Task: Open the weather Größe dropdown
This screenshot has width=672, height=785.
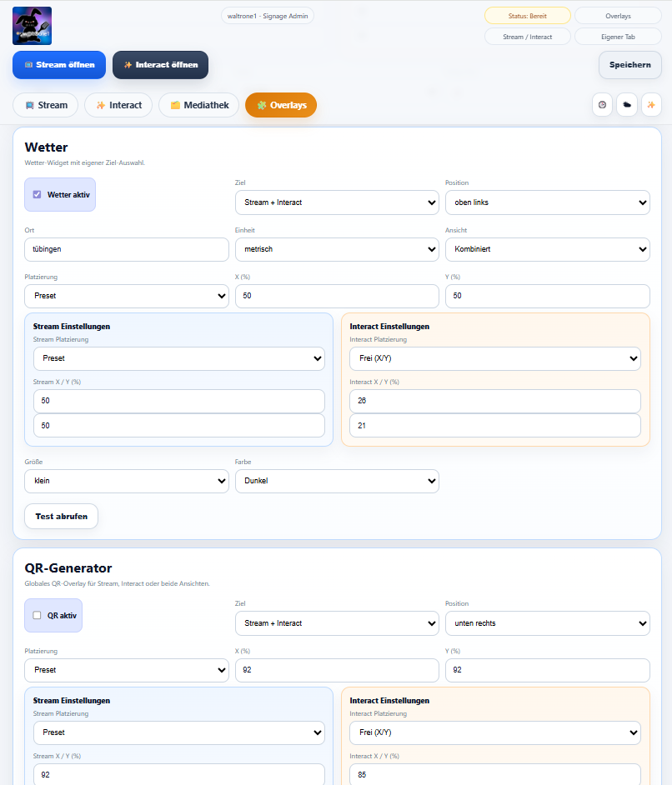Action: 127,481
